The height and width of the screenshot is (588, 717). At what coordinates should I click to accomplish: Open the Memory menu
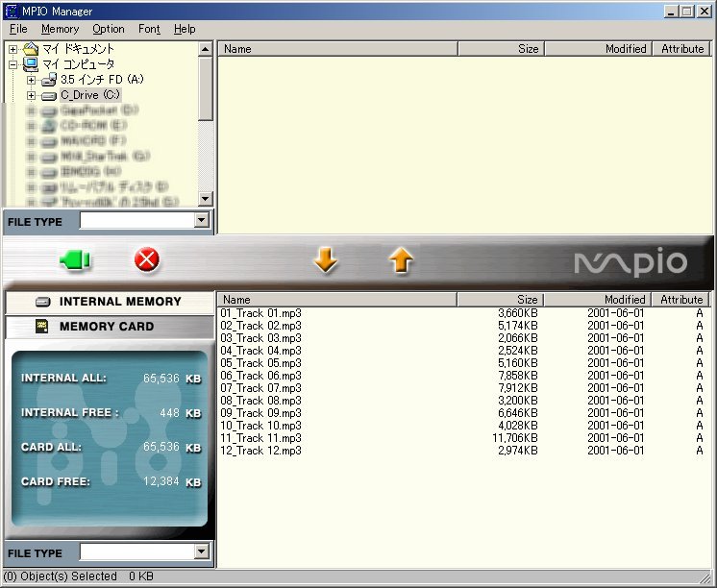[60, 29]
